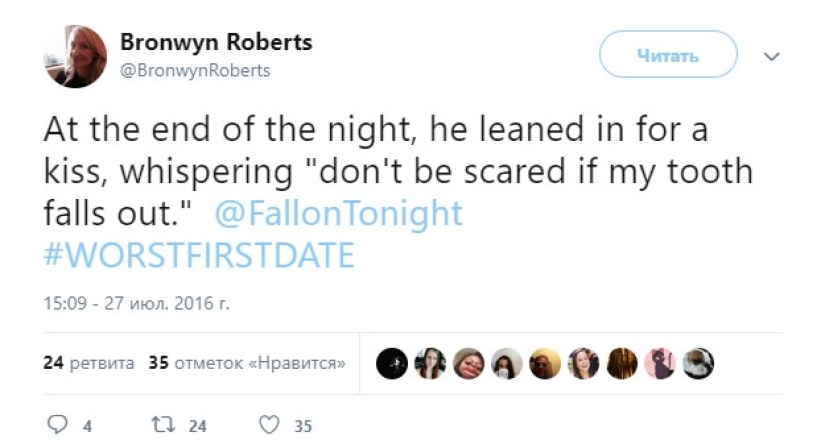Click the pink cat liker avatar
Screen dimensions: 825x440
pyautogui.click(x=662, y=364)
